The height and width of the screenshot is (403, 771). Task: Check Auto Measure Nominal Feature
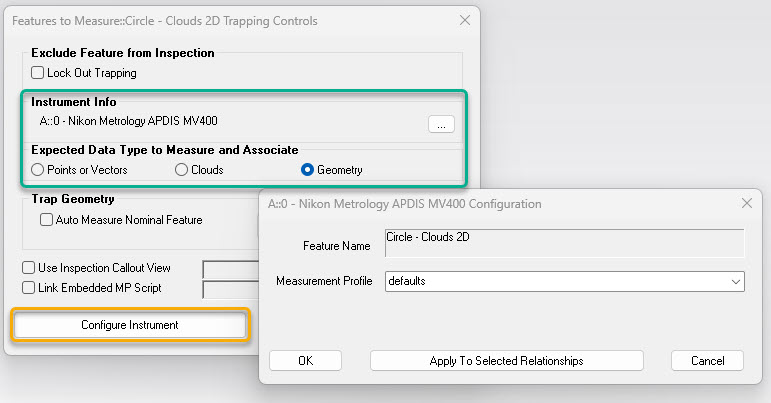coord(46,220)
